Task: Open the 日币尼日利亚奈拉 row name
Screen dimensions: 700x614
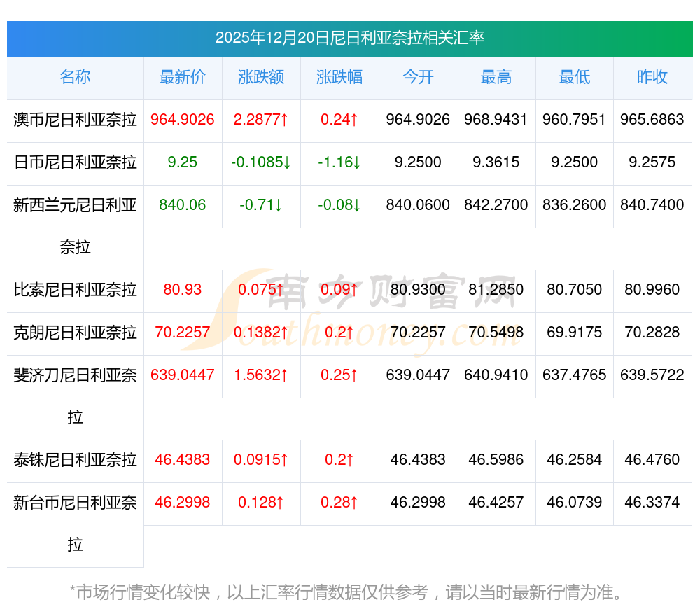Action: (75, 162)
